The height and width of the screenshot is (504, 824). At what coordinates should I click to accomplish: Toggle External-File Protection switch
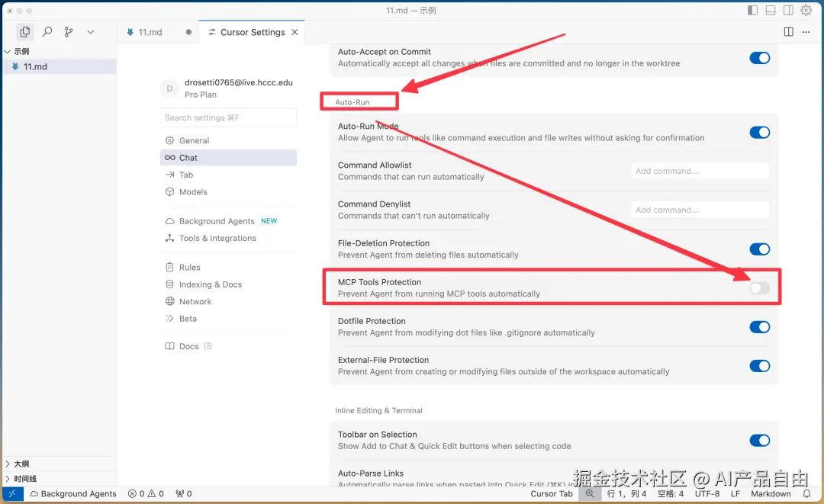coord(759,366)
